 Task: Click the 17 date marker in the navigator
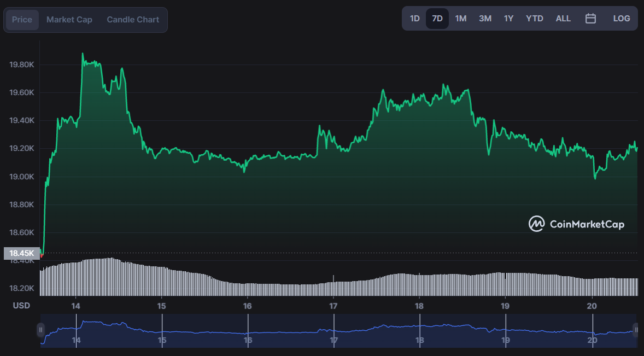(333, 340)
